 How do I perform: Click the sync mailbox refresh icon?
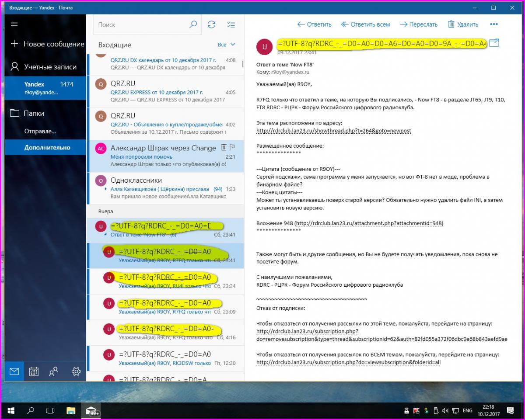click(212, 25)
